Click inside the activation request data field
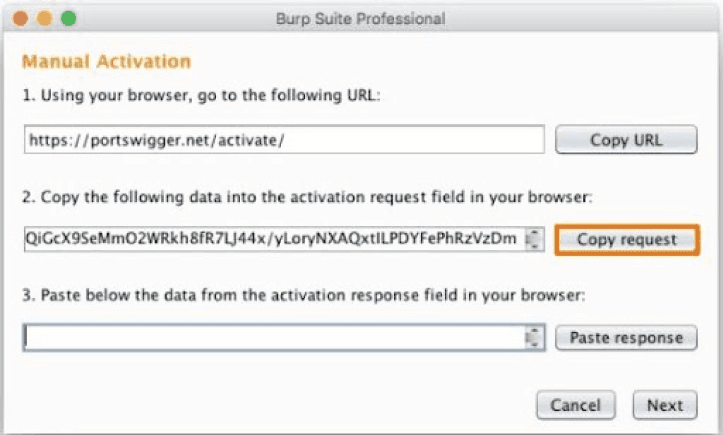Viewport: 723px width, 435px height. pos(272,239)
